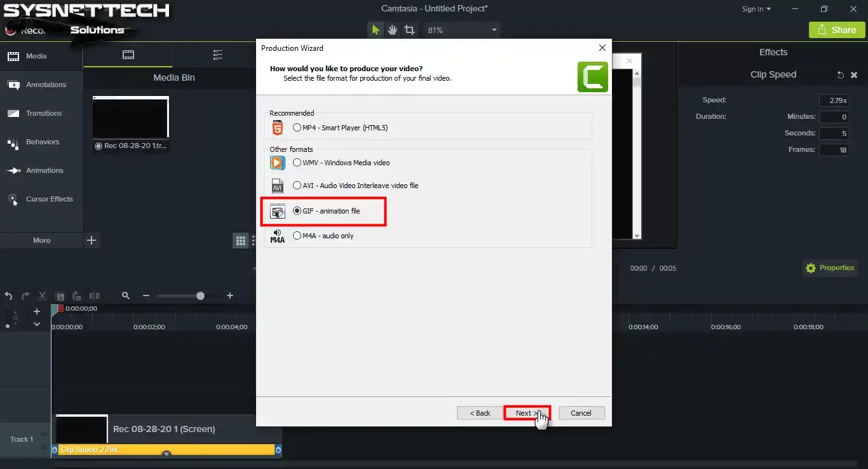Expand the More tools list
The height and width of the screenshot is (469, 868).
pyautogui.click(x=41, y=240)
